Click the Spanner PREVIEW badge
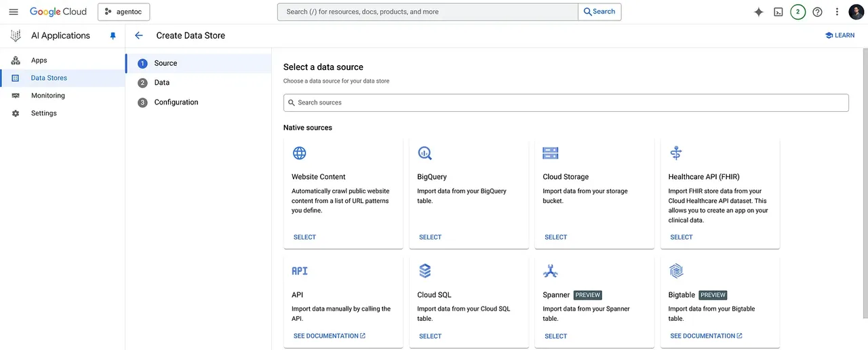Viewport: 868px width, 350px height. (x=588, y=295)
